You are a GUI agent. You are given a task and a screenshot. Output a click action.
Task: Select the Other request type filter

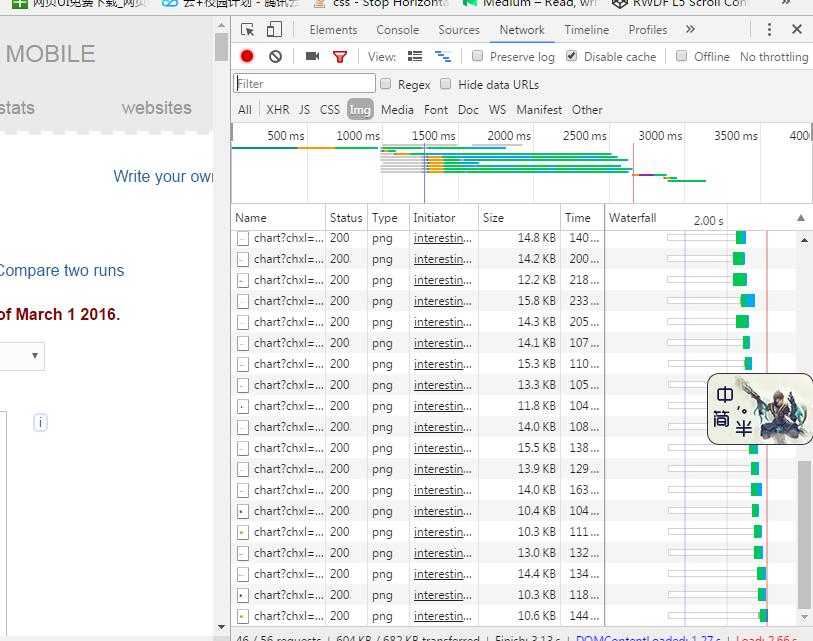587,110
